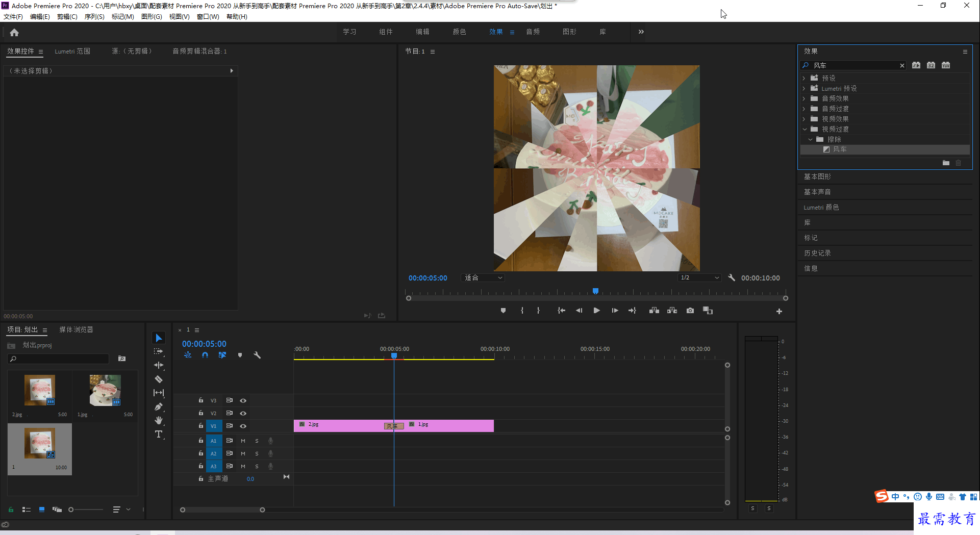980x535 pixels.
Task: Open timeline display settings wrench
Action: click(x=257, y=355)
